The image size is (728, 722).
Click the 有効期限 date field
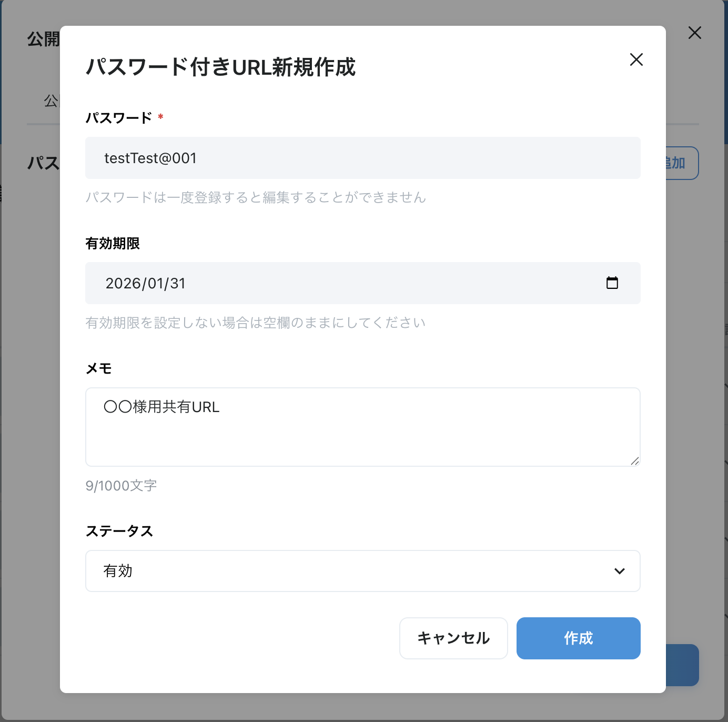point(363,283)
